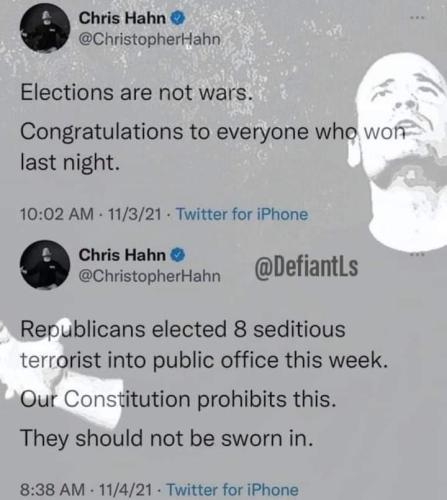The height and width of the screenshot is (500, 447).
Task: Open the profile picture on the second tweet
Action: pos(45,264)
